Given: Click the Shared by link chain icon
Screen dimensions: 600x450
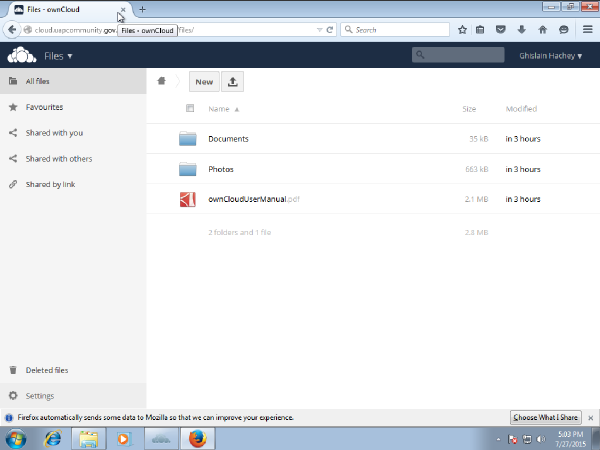Looking at the screenshot, I should tap(13, 184).
